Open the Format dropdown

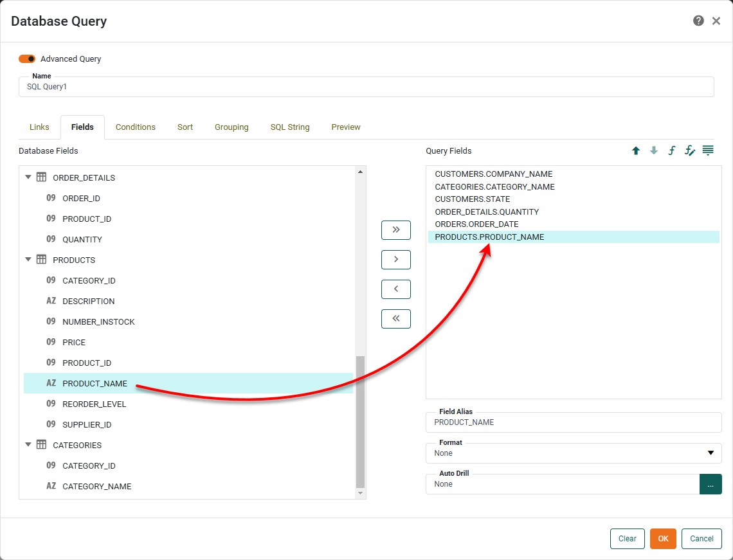pos(712,453)
